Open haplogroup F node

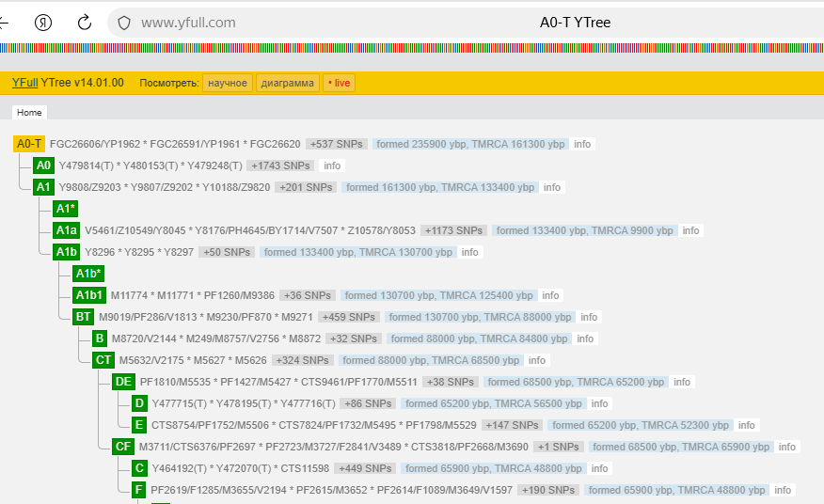click(x=138, y=490)
